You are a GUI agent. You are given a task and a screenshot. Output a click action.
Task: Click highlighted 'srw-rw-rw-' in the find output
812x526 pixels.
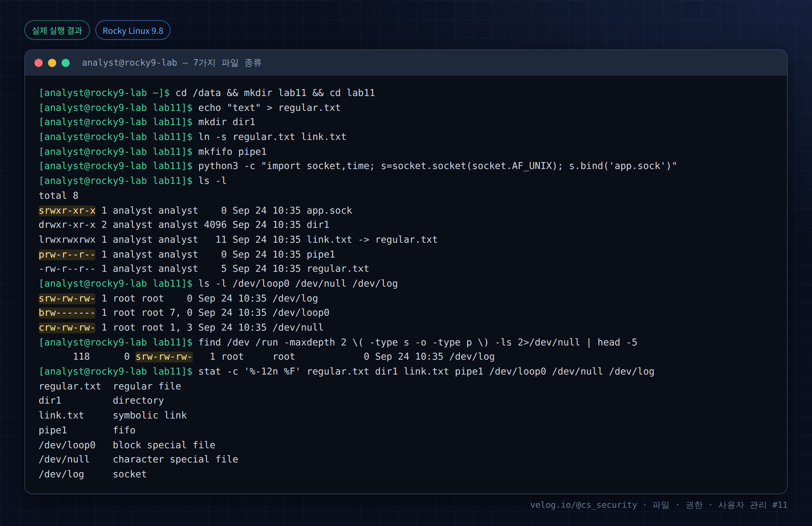coord(164,357)
